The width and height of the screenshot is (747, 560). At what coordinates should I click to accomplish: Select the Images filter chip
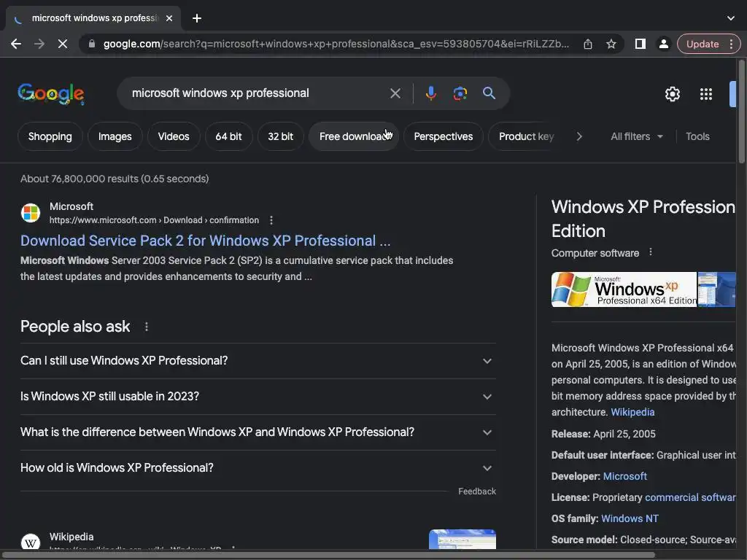(115, 136)
